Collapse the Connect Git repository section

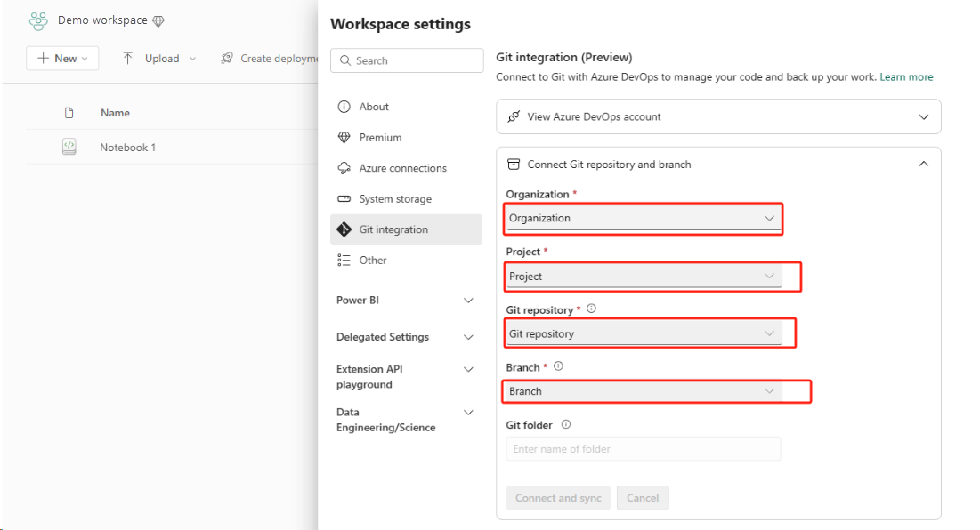923,164
